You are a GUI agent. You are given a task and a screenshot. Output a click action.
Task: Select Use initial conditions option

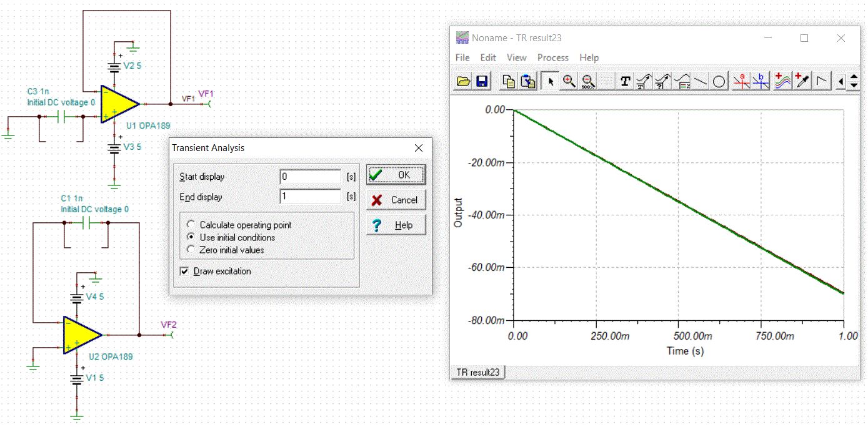tap(231, 237)
